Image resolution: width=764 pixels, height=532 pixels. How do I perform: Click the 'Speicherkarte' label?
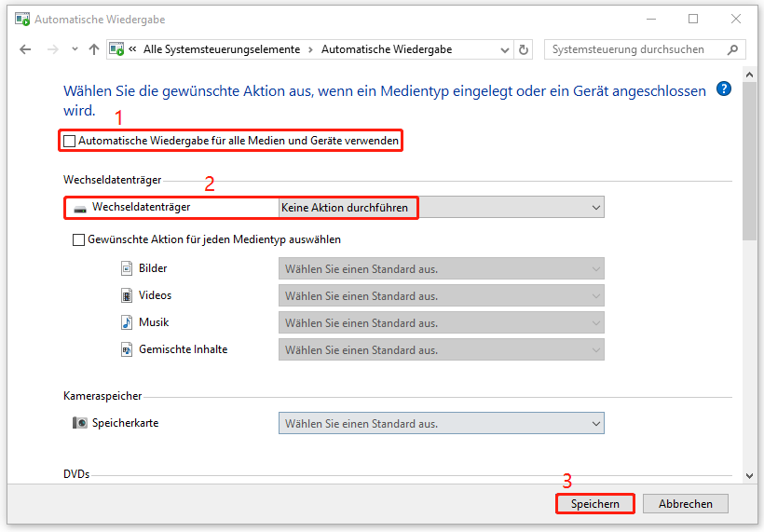125,423
